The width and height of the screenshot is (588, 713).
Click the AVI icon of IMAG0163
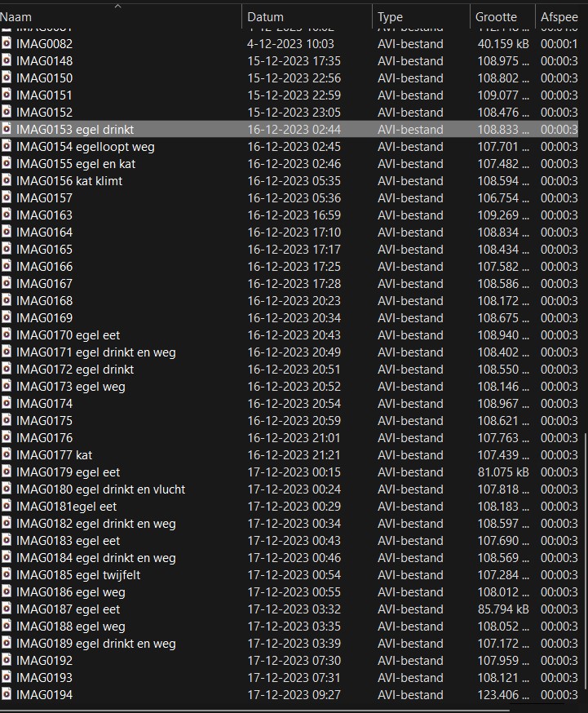(7, 215)
